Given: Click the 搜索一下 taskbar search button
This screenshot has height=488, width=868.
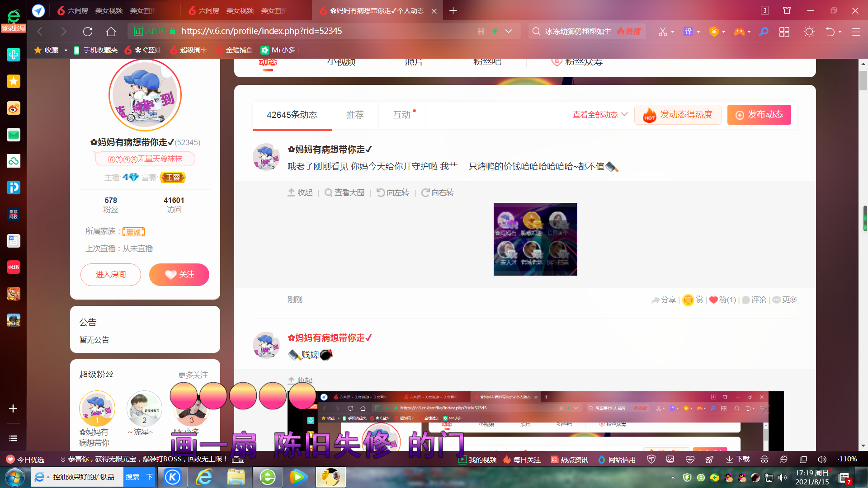Looking at the screenshot, I should pyautogui.click(x=139, y=477).
